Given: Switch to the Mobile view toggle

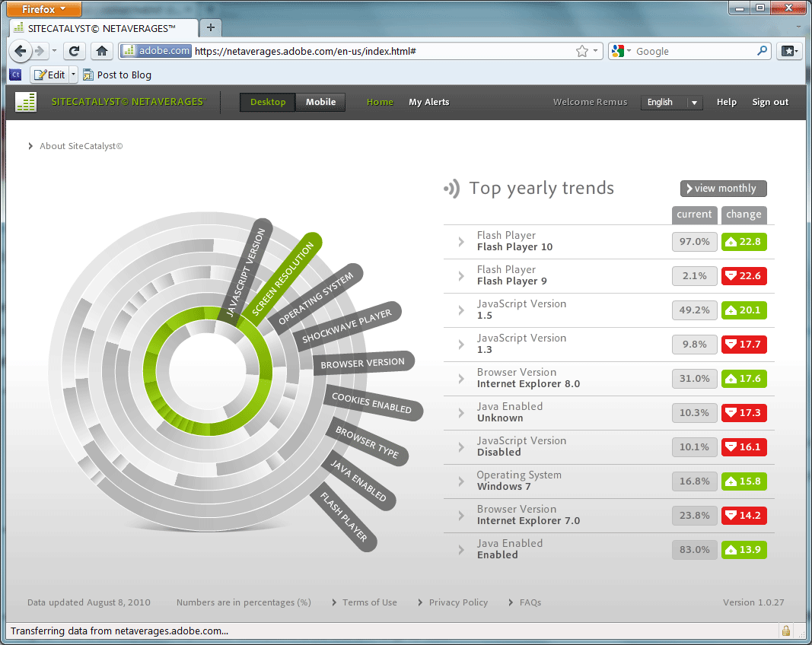Looking at the screenshot, I should (320, 101).
